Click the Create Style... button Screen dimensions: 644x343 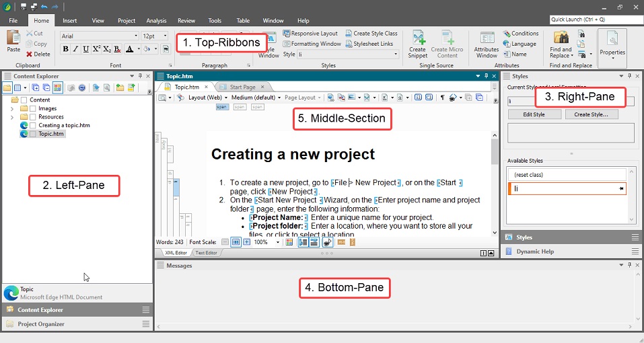pyautogui.click(x=591, y=114)
